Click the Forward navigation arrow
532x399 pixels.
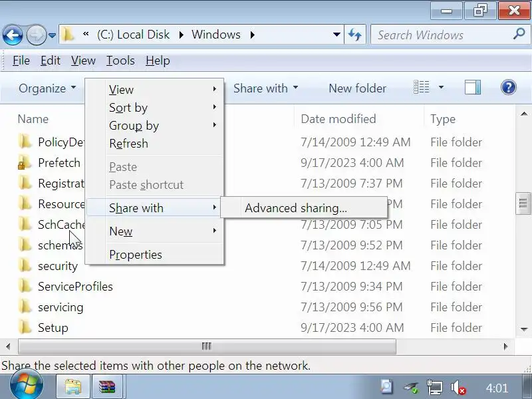37,35
